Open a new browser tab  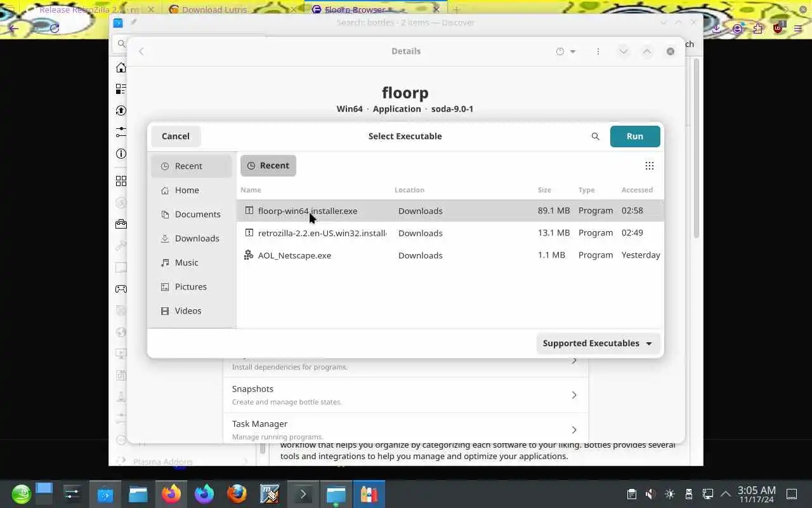[456, 10]
